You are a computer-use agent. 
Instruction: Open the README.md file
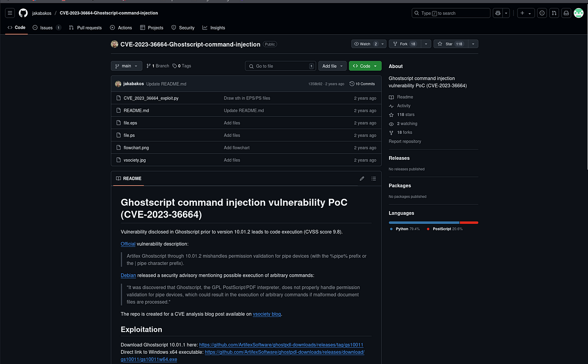click(x=136, y=110)
